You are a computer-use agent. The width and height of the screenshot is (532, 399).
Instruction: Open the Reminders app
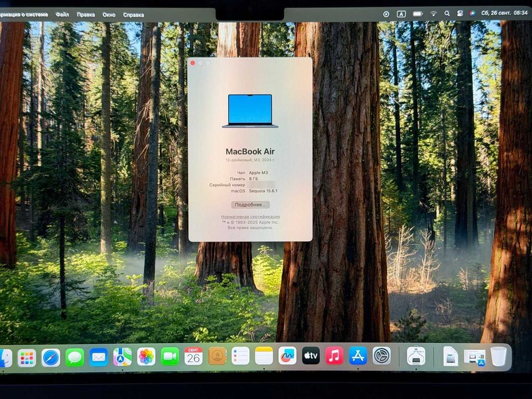point(241,356)
